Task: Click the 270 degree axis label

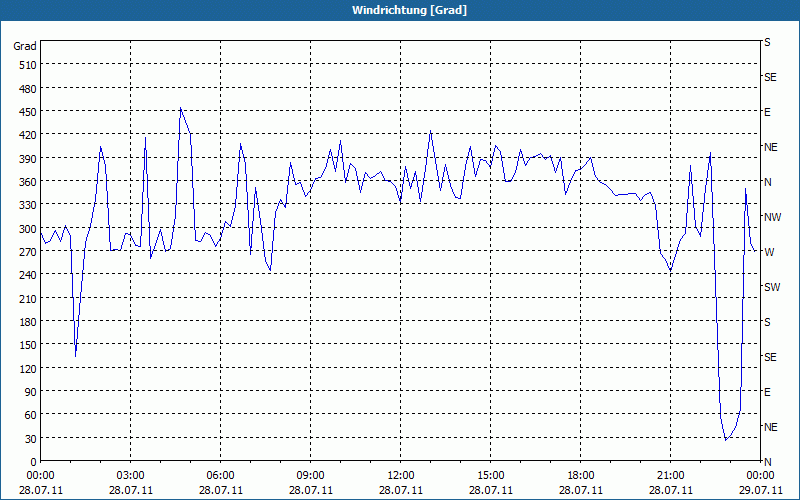Action: [28, 252]
